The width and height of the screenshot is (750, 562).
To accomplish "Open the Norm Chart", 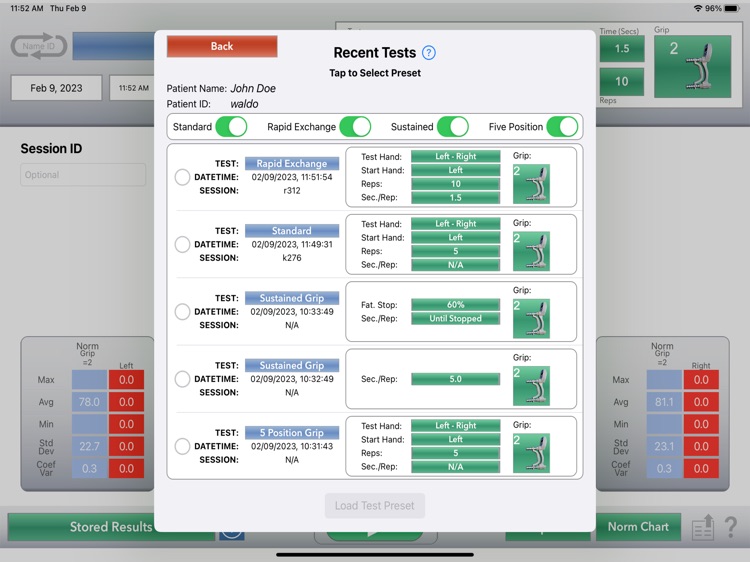I will pyautogui.click(x=638, y=527).
